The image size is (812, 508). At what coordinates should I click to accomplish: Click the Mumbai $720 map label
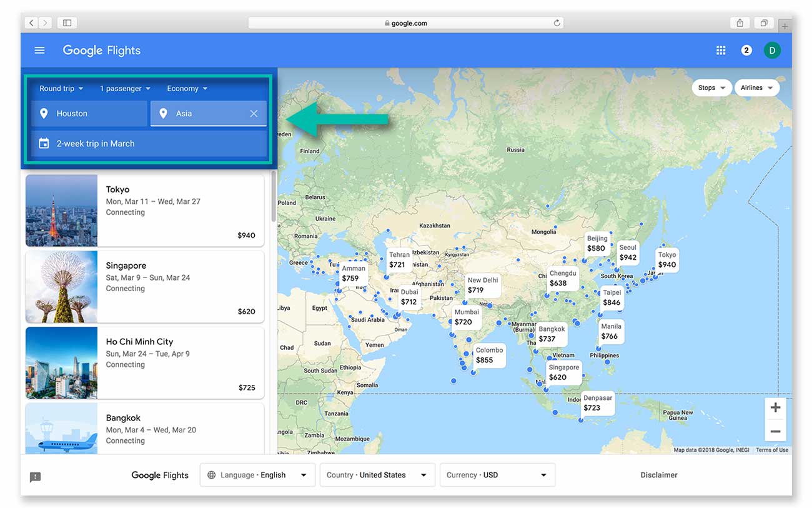click(467, 317)
